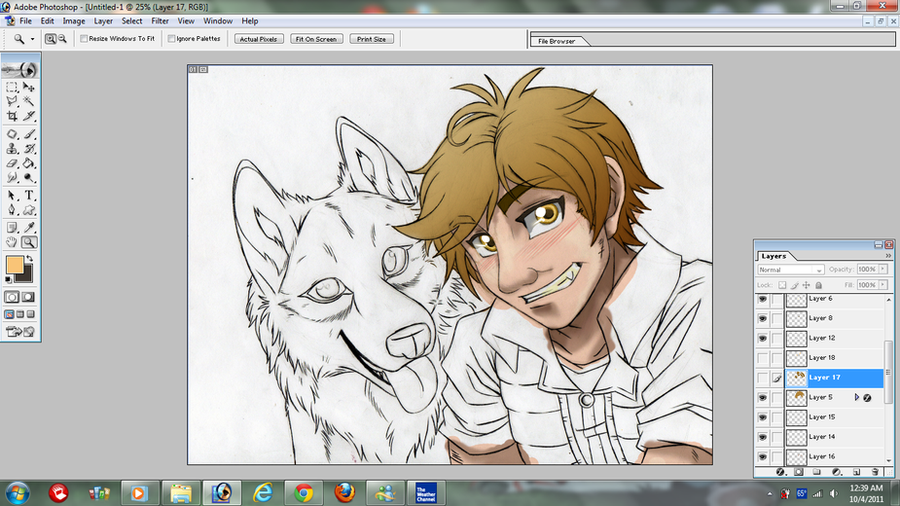
Task: Hide Layer 5 visibility eye
Action: click(762, 398)
